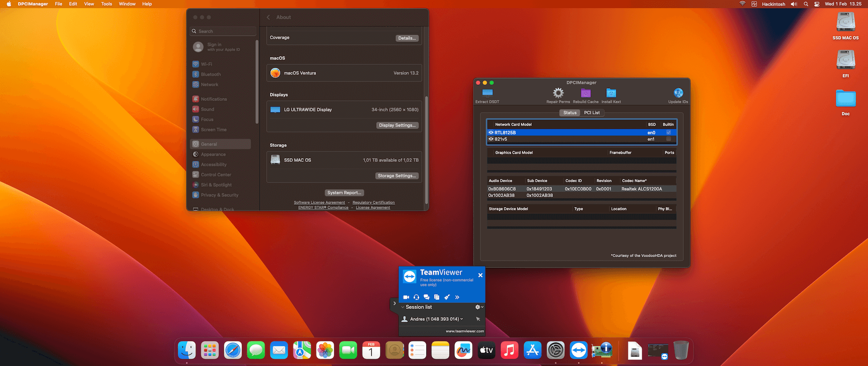Viewport: 868px width, 366px height.
Task: Collapse the TeamViewer panel side arrow
Action: (394, 304)
